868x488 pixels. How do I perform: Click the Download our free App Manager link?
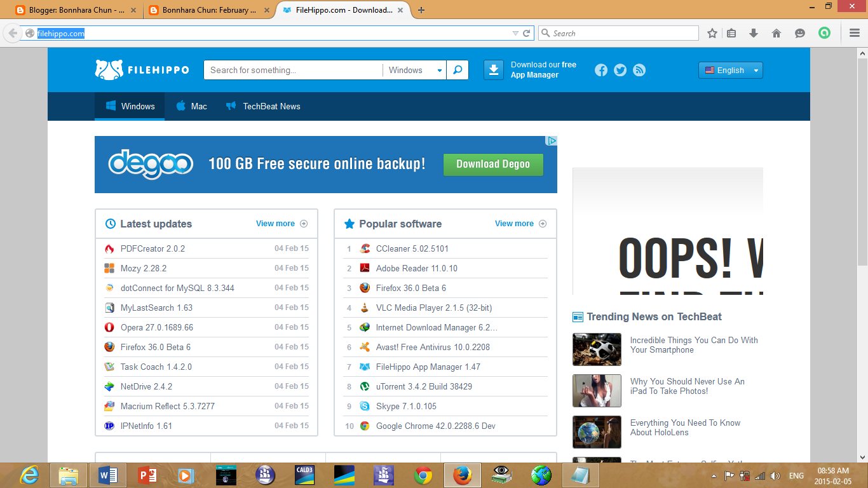(x=543, y=70)
